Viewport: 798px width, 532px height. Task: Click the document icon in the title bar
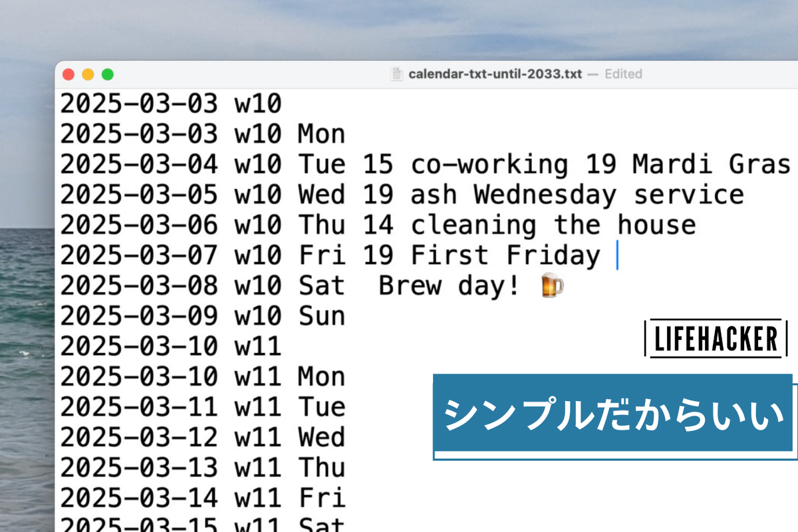click(396, 74)
